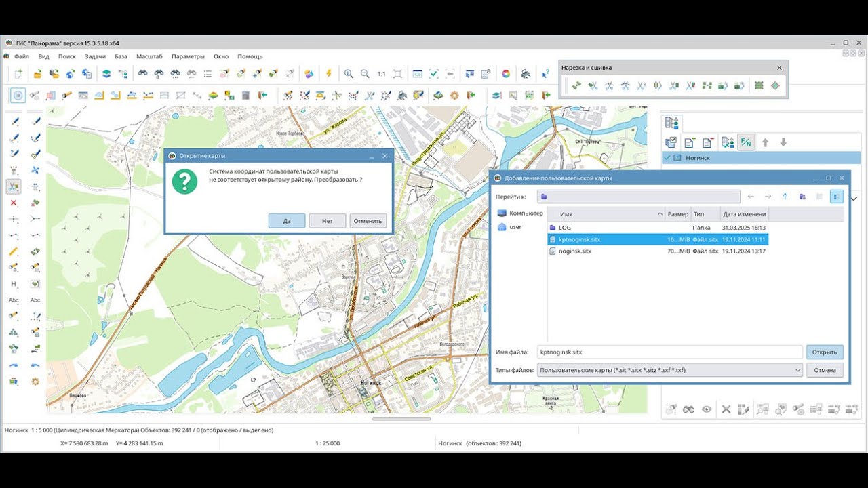Click the zoom out magnifier icon
This screenshot has height=488, width=868.
click(x=365, y=74)
